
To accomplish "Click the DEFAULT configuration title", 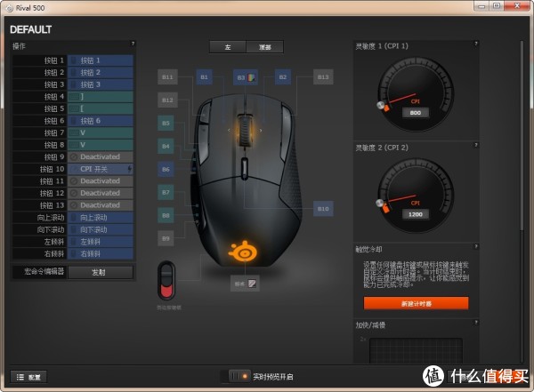I will 30,29.
